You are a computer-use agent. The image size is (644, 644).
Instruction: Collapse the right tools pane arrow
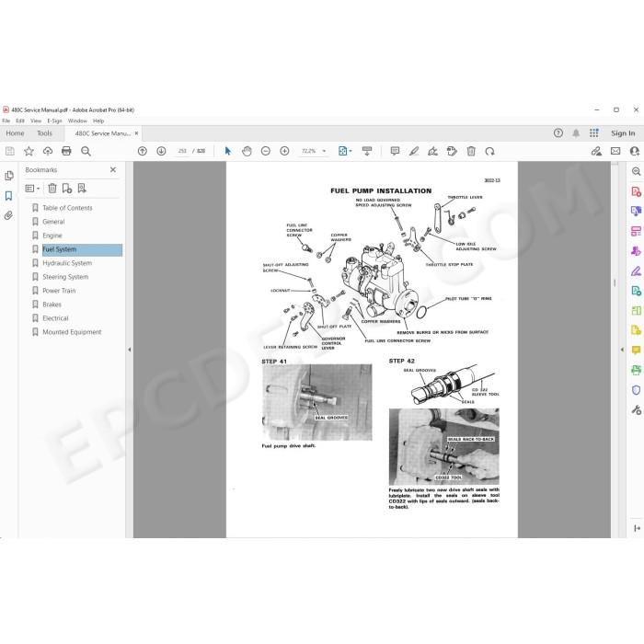[x=622, y=350]
